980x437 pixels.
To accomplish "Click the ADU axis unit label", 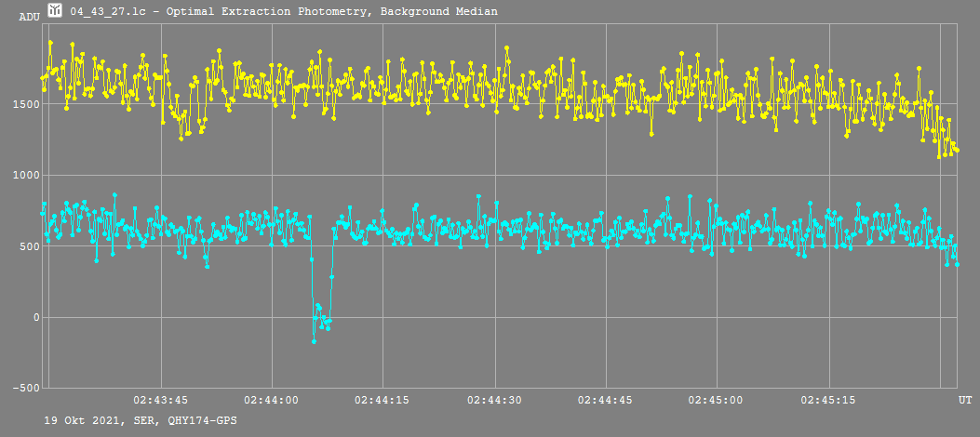I will pos(29,17).
